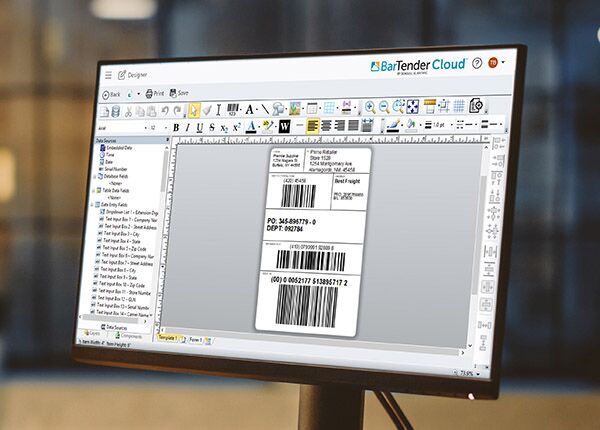
Task: Click the Print button
Action: (x=155, y=93)
